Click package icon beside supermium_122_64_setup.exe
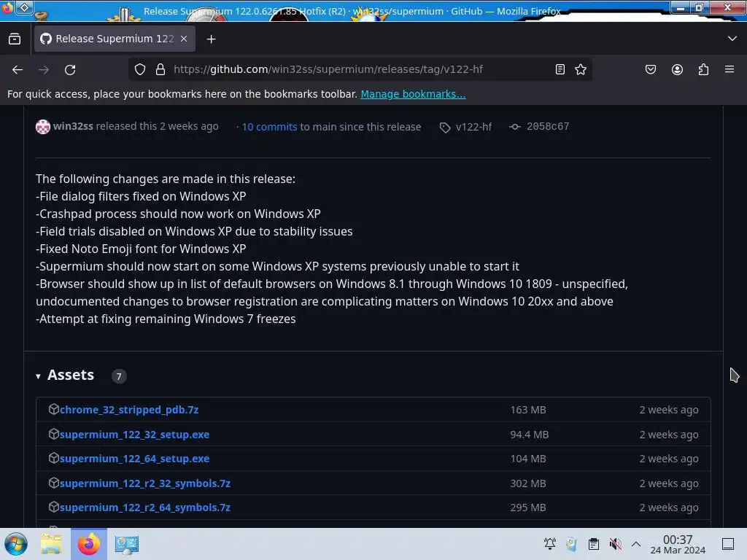Viewport: 747px width, 560px height. coord(53,458)
